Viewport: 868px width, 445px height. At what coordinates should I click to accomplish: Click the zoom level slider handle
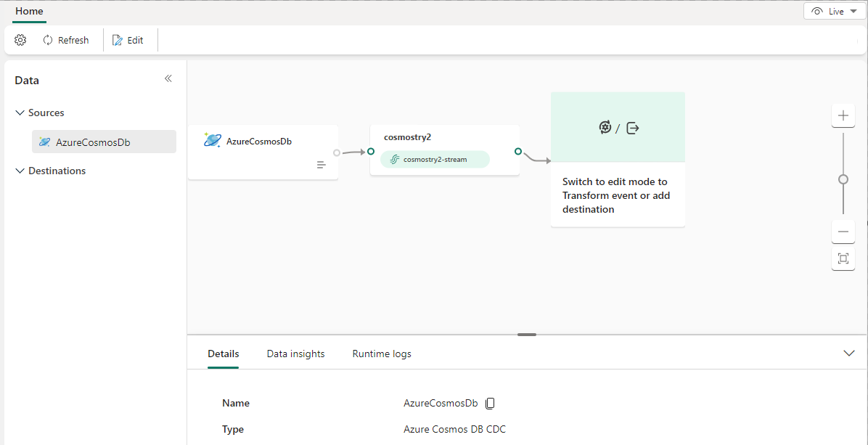pos(843,178)
